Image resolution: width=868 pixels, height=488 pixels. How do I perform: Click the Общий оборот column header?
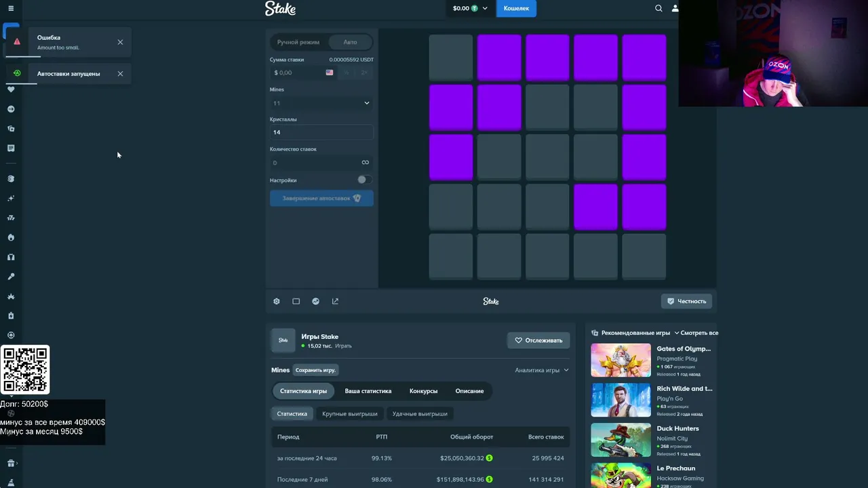tap(471, 437)
